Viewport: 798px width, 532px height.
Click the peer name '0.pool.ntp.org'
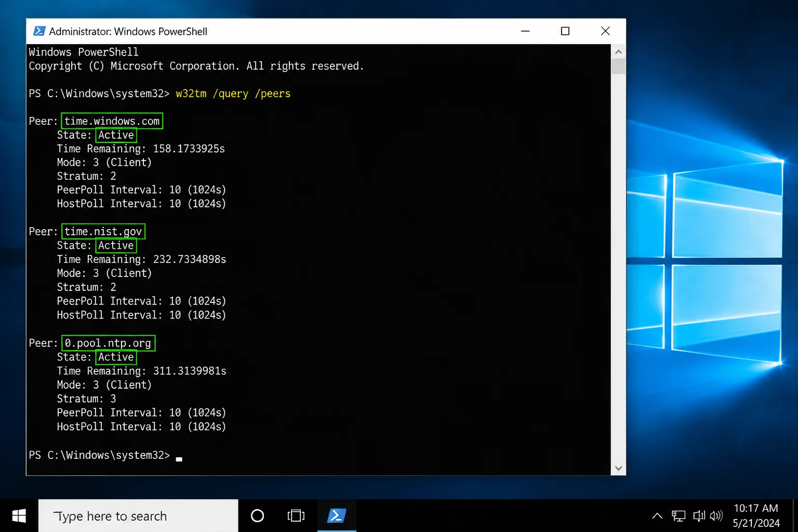108,343
